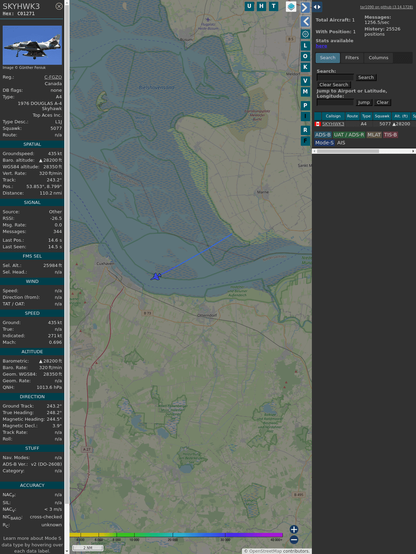The width and height of the screenshot is (416, 554).
Task: Zoom in with the plus icon
Action: [294, 529]
